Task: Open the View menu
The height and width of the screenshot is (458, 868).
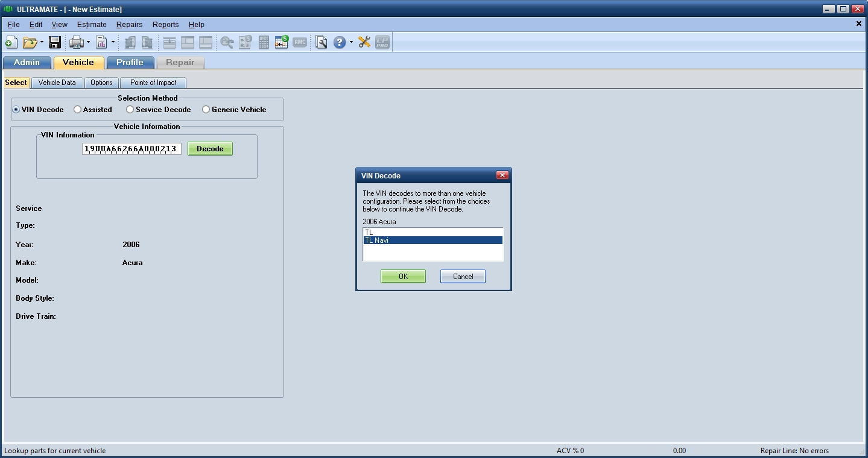Action: [x=60, y=25]
